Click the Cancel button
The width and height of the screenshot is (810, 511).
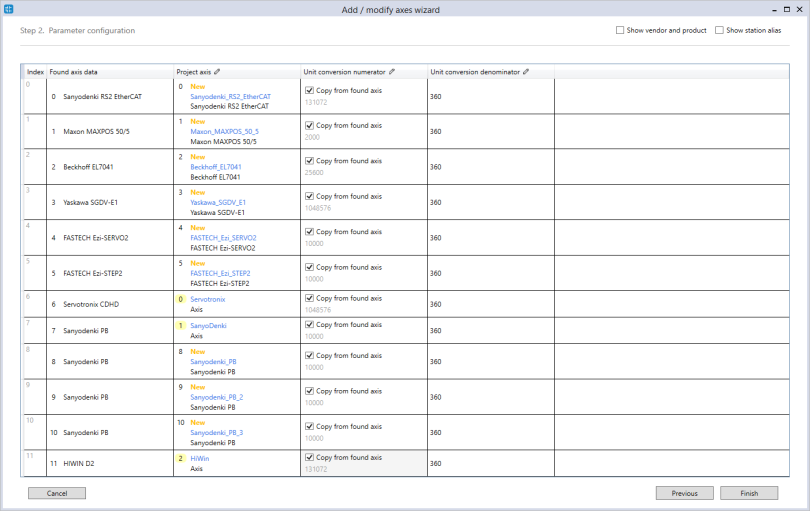57,493
